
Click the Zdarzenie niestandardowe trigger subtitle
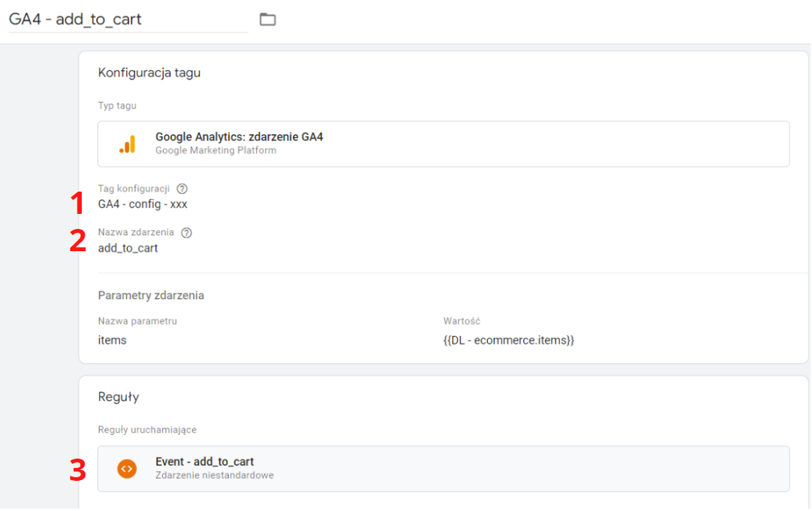(214, 475)
